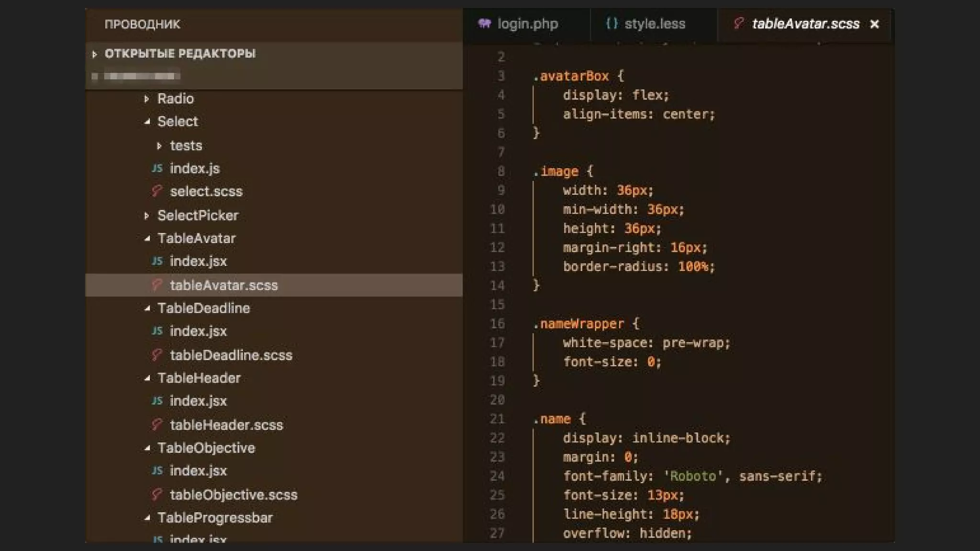The width and height of the screenshot is (980, 551).
Task: Click the JS icon beside Select index.js
Action: click(157, 168)
